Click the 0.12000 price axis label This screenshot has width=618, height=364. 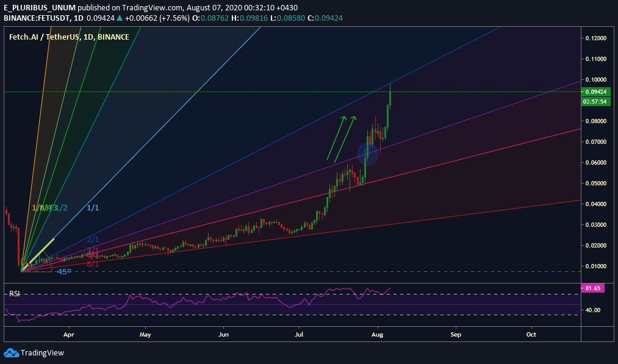pos(596,38)
